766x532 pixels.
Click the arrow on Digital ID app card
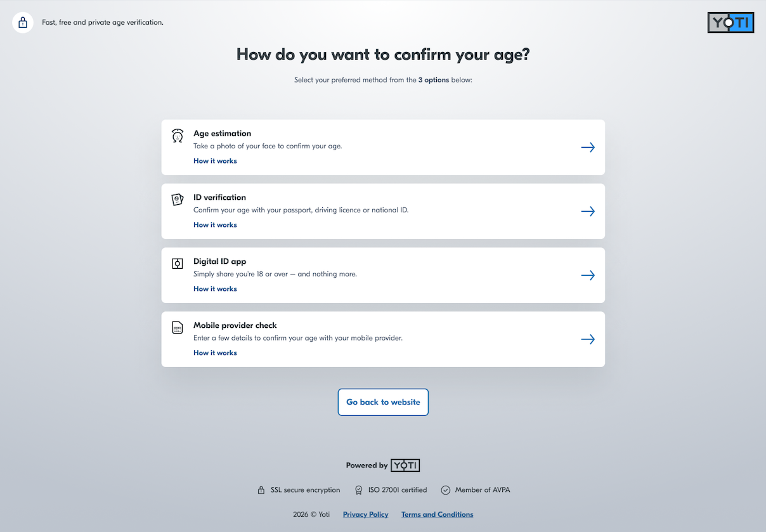tap(588, 275)
